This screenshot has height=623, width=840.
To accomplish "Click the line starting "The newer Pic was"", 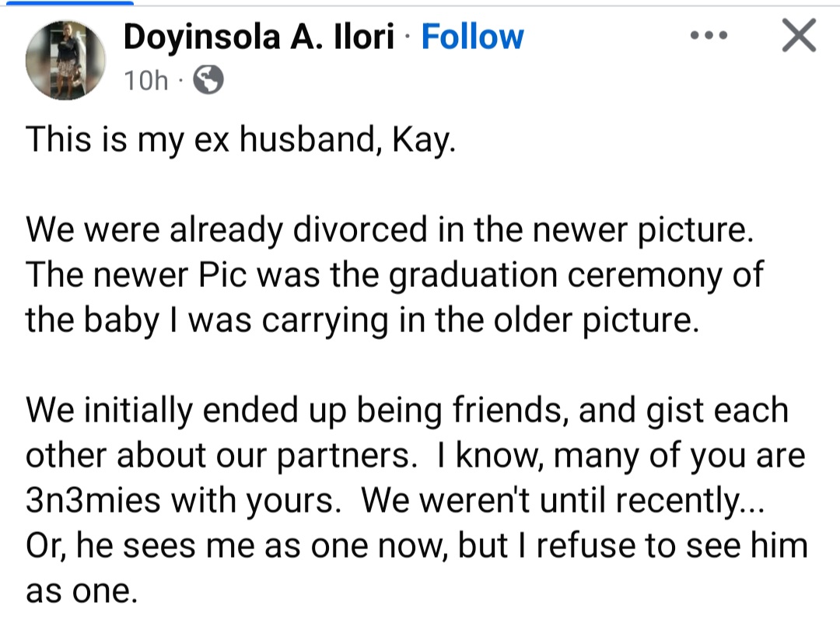I will [x=394, y=275].
